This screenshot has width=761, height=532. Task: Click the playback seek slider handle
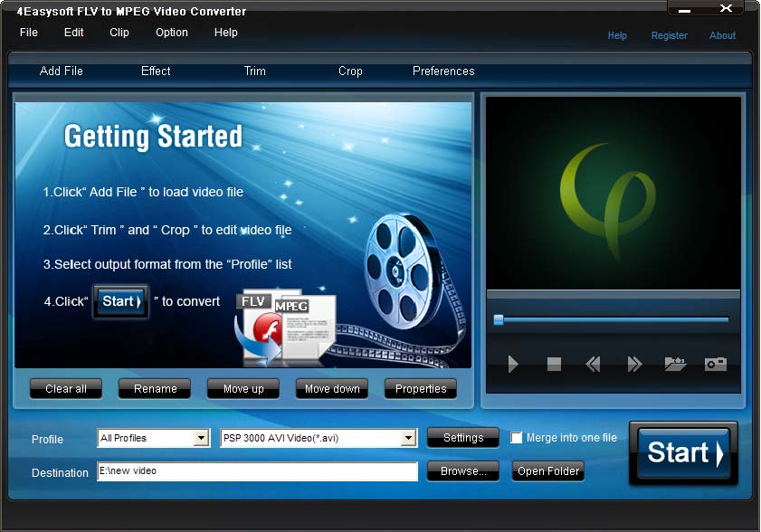click(499, 319)
